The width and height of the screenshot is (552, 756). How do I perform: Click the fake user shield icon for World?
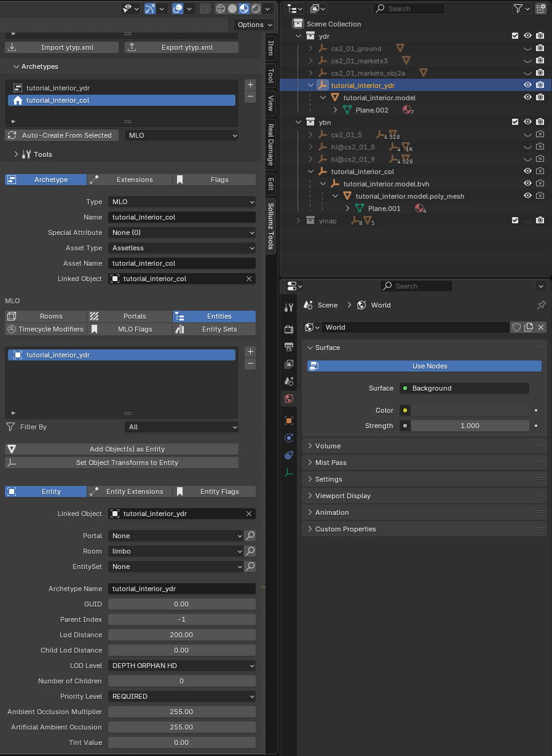[517, 327]
